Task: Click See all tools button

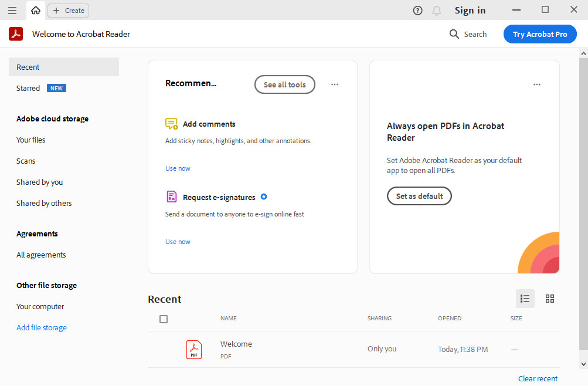Action: click(x=285, y=84)
